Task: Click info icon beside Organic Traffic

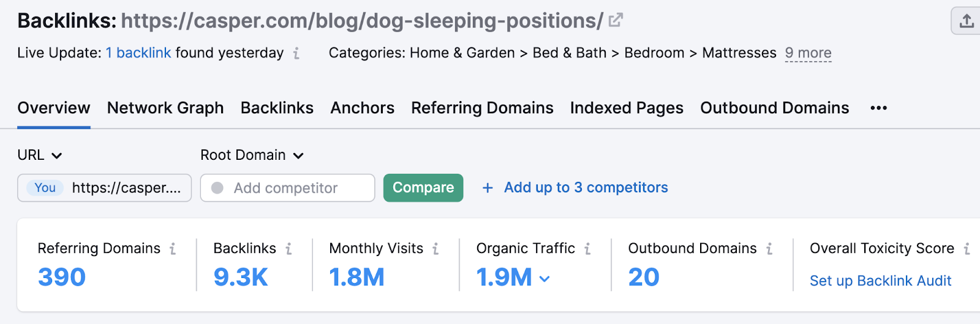Action: point(587,249)
